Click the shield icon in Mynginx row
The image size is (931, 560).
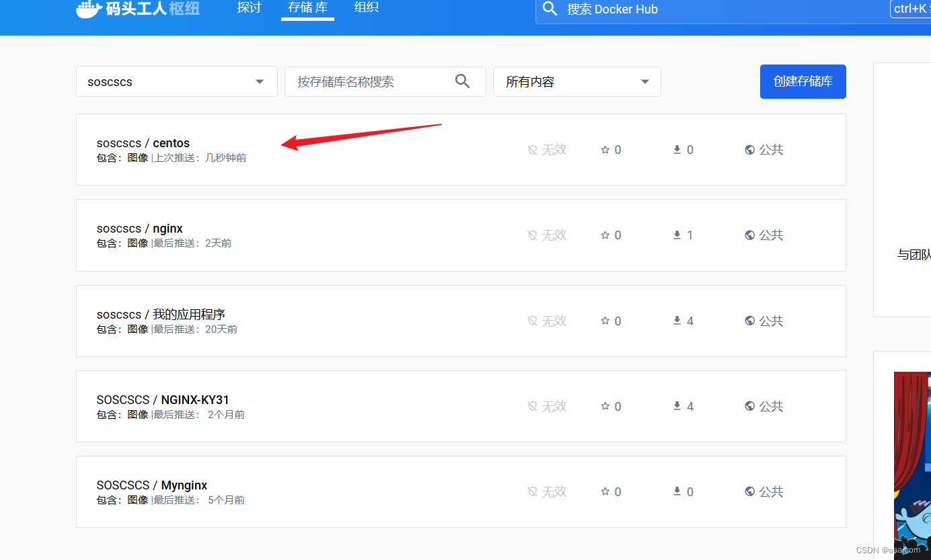point(532,492)
